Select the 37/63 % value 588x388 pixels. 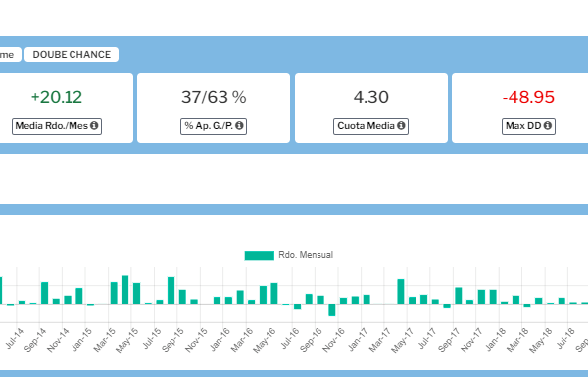pos(214,97)
